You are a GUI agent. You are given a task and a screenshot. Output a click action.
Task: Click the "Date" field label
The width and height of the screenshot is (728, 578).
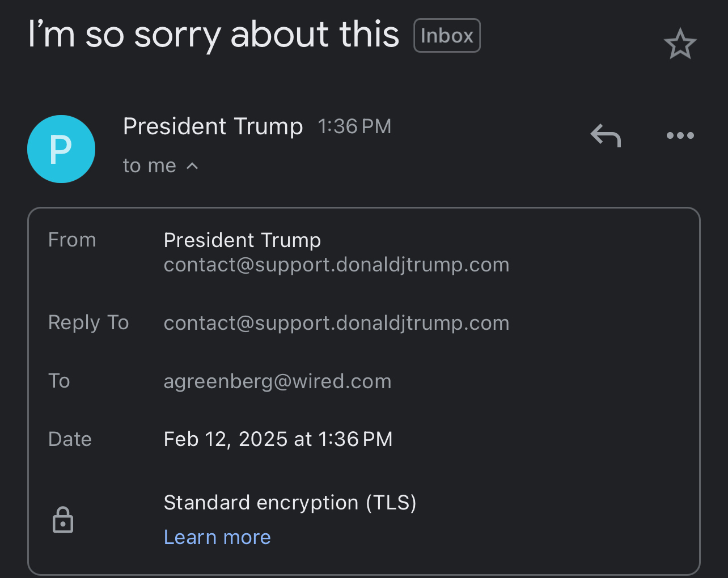coord(70,439)
